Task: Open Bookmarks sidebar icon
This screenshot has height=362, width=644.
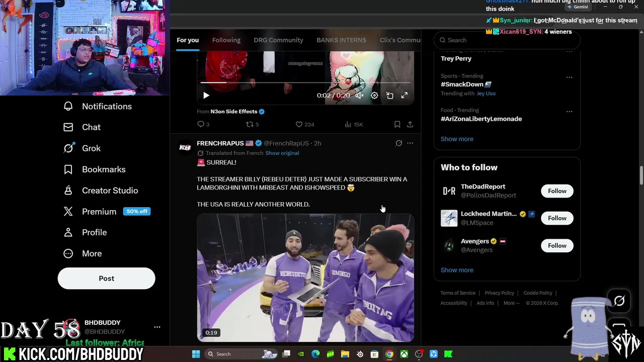Action: click(x=68, y=169)
